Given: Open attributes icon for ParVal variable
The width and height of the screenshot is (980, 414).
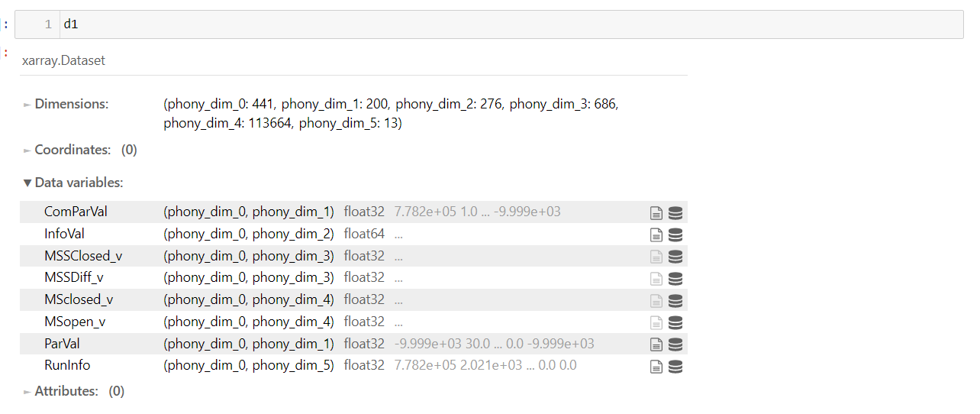Looking at the screenshot, I should (x=656, y=344).
